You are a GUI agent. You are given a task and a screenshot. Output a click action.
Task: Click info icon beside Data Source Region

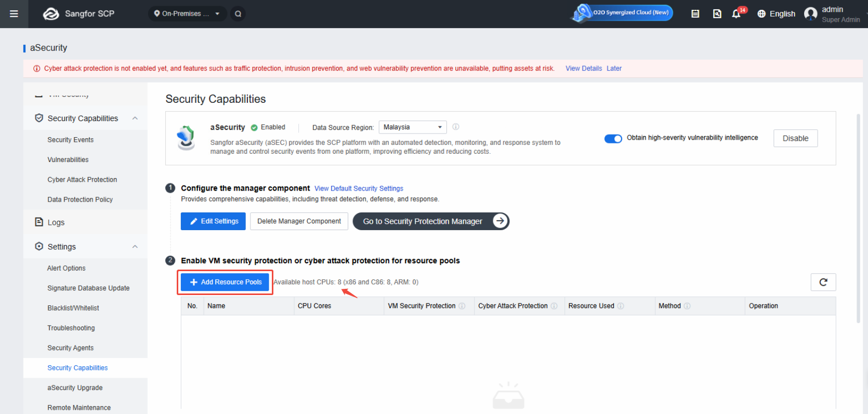click(x=456, y=127)
